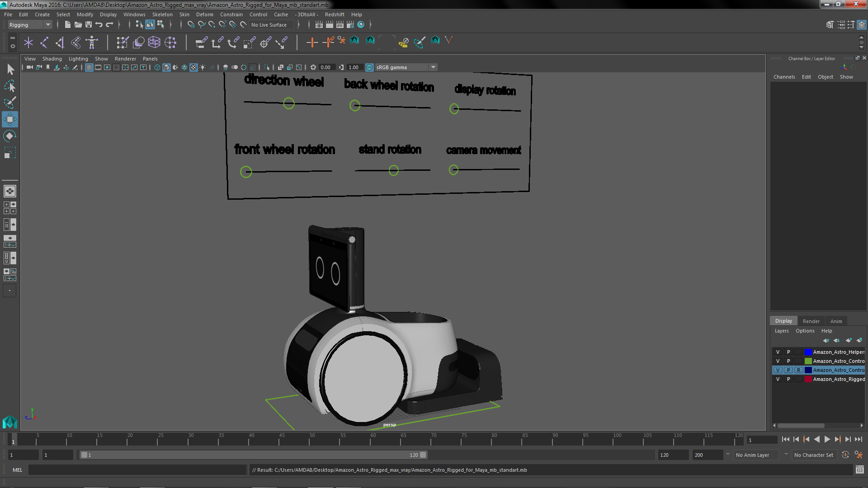
Task: Toggle visibility V of Amazon_Astro_Rigged layer
Action: coord(778,379)
